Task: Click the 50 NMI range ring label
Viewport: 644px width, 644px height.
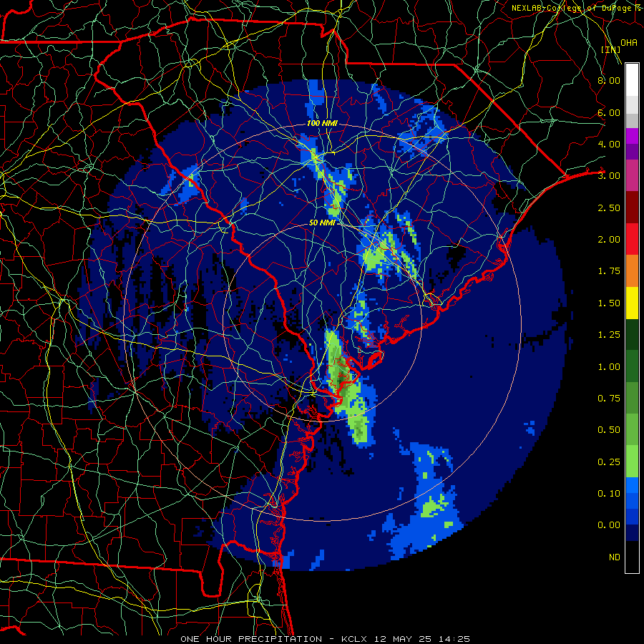Action: coord(322,223)
